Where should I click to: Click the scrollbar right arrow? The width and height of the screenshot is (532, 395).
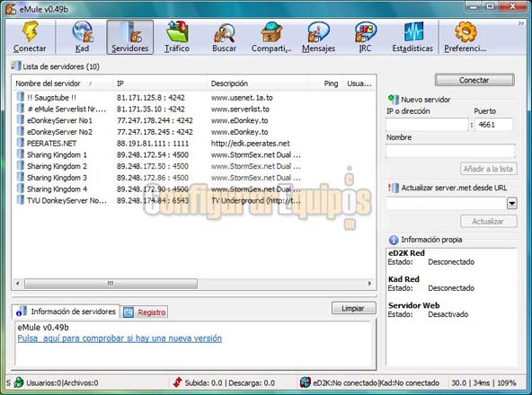pyautogui.click(x=369, y=284)
